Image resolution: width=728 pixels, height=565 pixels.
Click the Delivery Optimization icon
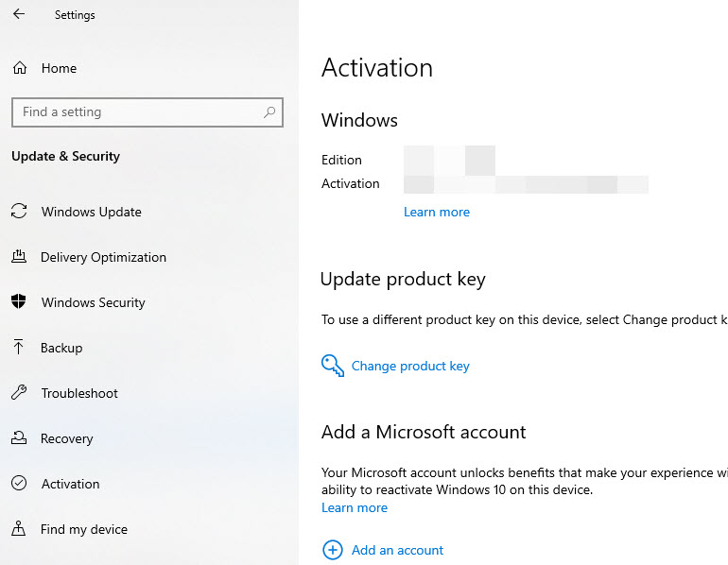19,257
